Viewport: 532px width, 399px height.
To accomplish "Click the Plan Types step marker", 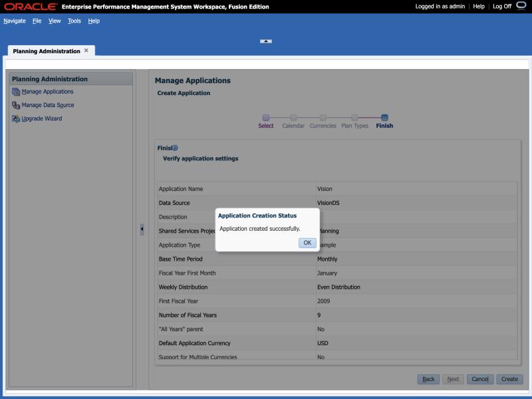I will 354,118.
